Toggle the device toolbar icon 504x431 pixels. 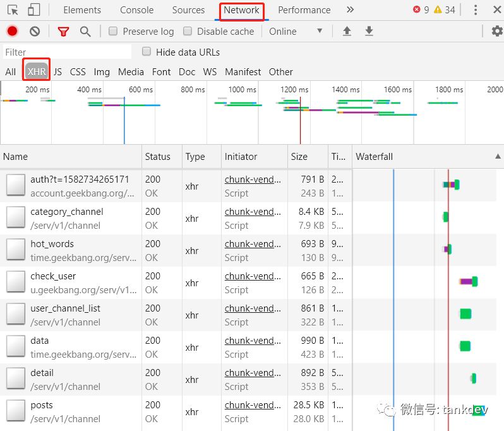(33, 10)
